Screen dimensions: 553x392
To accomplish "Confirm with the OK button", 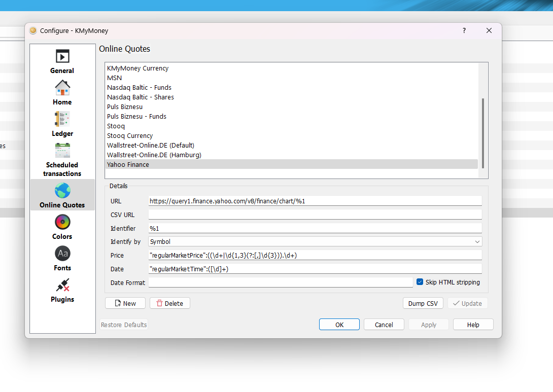I will point(339,325).
